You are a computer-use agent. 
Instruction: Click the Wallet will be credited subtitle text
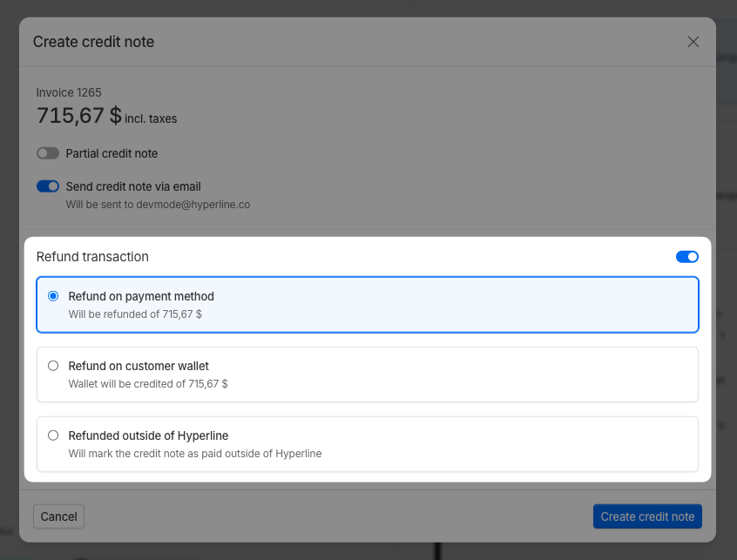pos(148,383)
